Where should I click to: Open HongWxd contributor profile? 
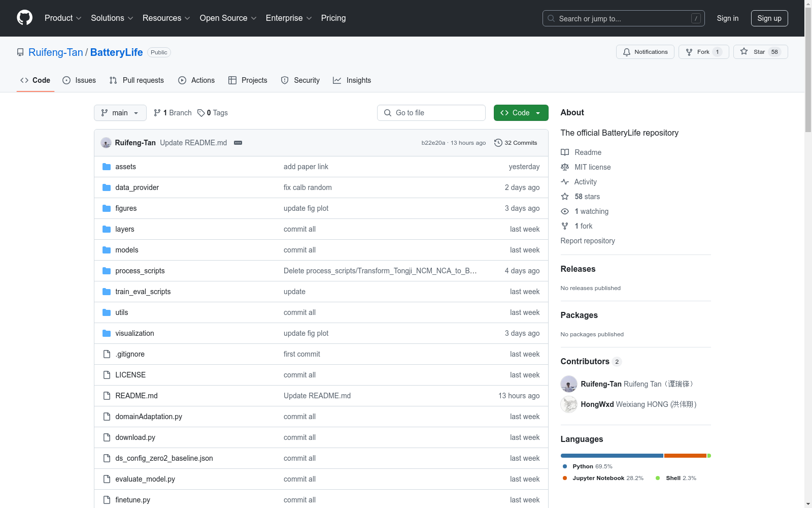point(597,404)
